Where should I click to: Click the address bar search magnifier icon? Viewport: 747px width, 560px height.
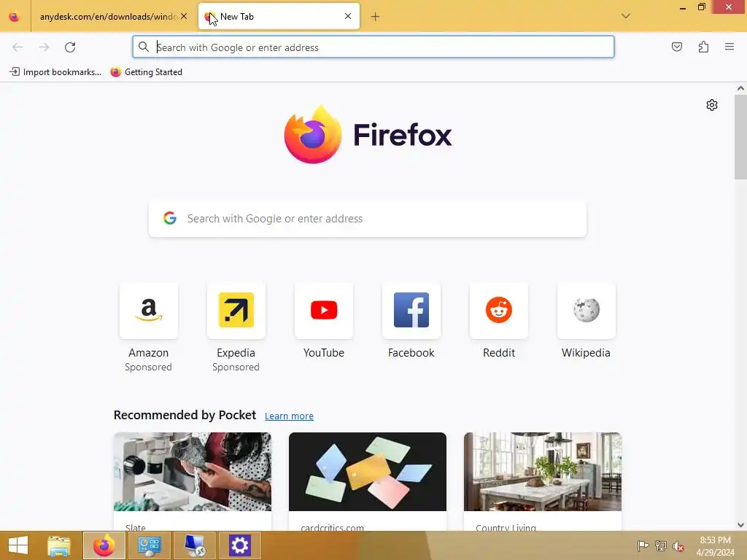[x=144, y=47]
